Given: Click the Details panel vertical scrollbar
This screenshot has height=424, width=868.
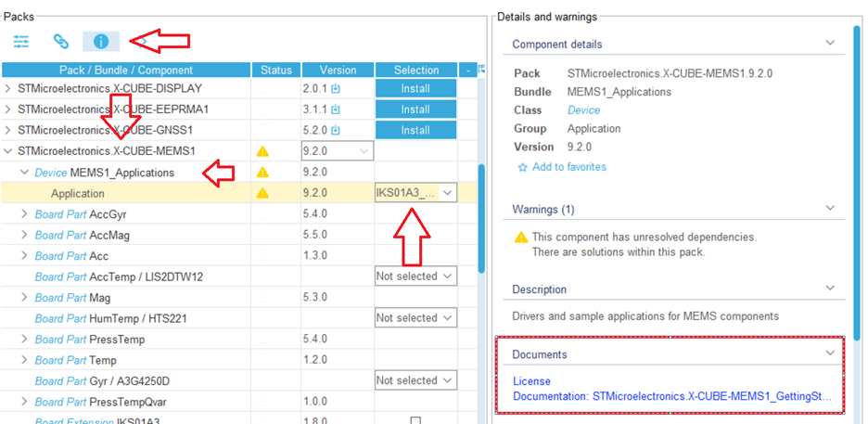Looking at the screenshot, I should 856,183.
